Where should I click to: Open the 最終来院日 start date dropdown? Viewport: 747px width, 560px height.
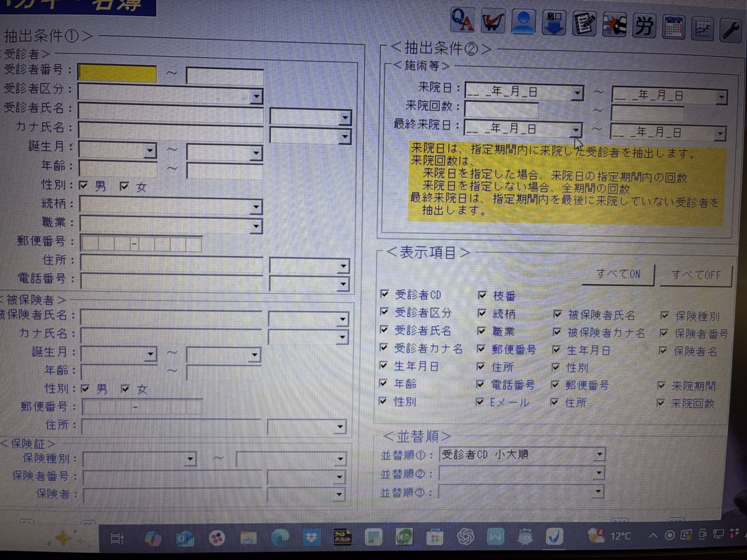click(576, 129)
